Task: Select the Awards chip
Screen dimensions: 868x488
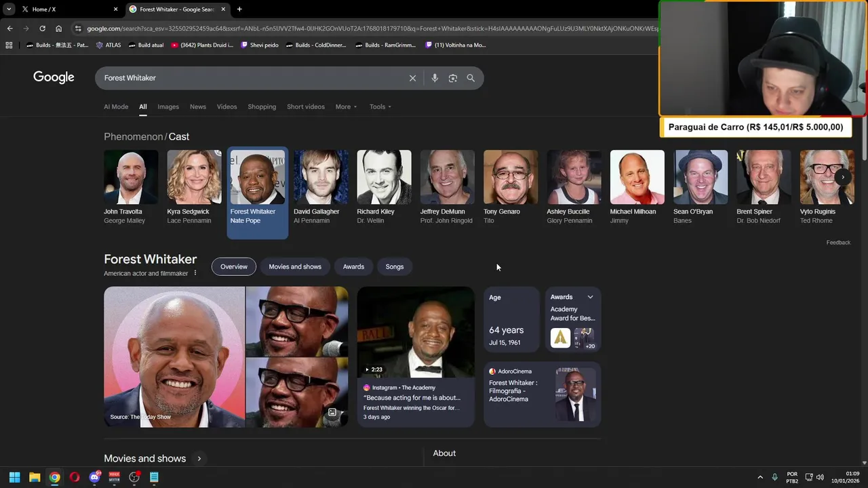Action: click(353, 266)
